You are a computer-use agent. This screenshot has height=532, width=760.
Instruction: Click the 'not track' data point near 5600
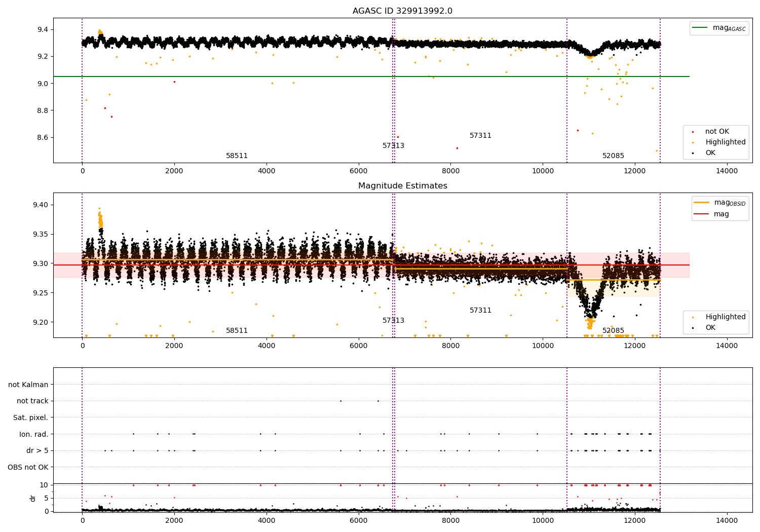click(340, 401)
